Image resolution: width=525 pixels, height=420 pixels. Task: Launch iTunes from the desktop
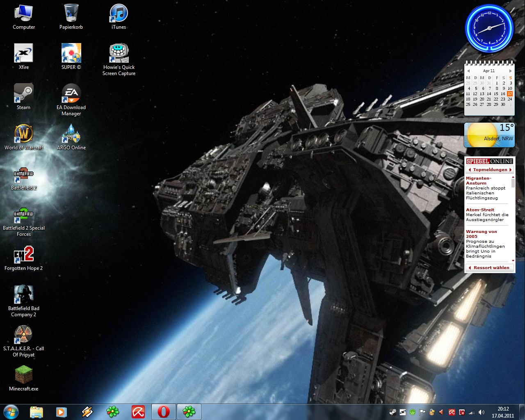119,16
